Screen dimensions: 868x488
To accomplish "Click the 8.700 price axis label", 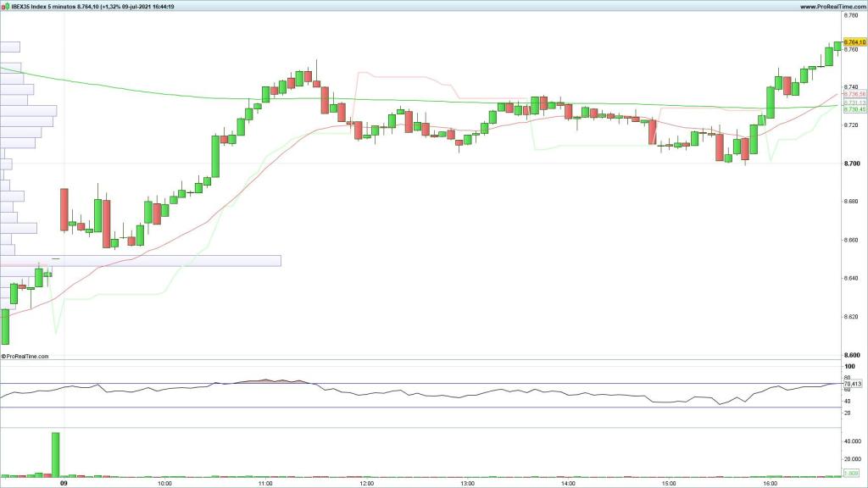I will coord(853,164).
